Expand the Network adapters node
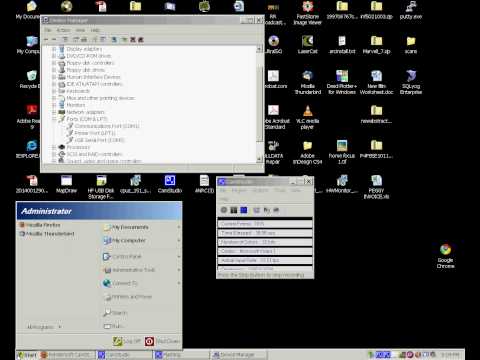Image resolution: width=480 pixels, height=360 pixels. (x=54, y=112)
